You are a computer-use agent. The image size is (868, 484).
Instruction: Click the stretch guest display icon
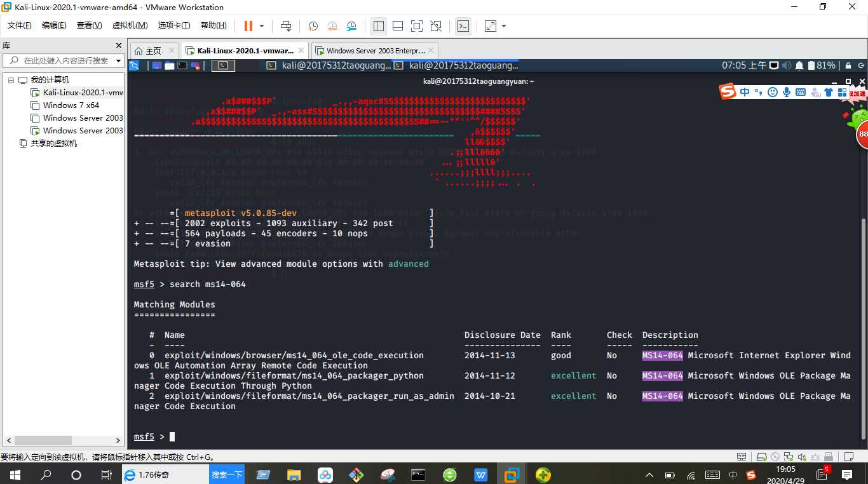coord(491,26)
